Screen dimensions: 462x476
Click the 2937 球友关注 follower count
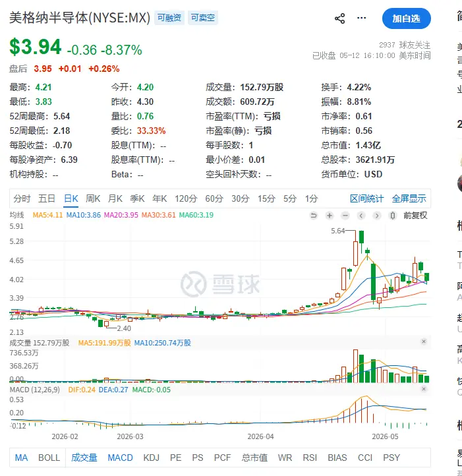pyautogui.click(x=405, y=45)
